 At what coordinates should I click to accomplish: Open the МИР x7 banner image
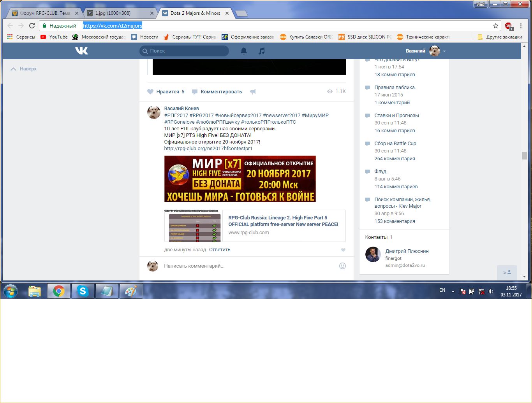[240, 179]
